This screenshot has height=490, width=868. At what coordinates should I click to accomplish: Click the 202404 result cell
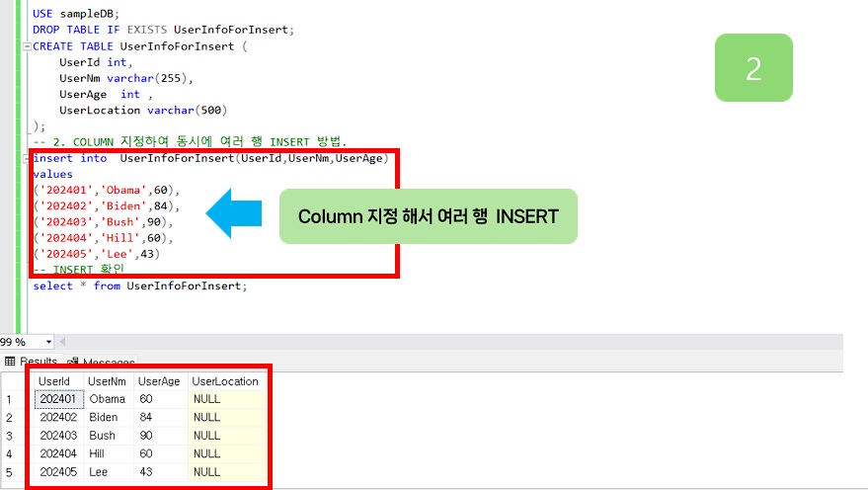pyautogui.click(x=58, y=454)
